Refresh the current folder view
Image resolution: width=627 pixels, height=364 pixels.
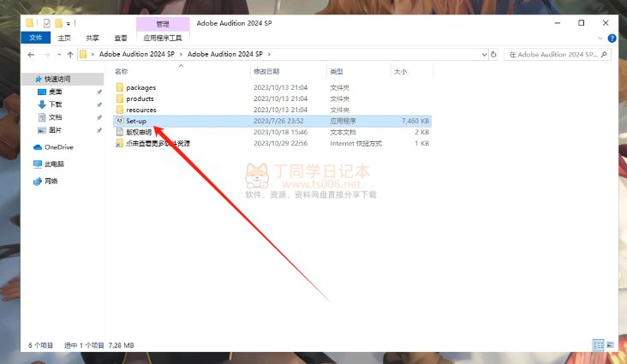tap(494, 54)
